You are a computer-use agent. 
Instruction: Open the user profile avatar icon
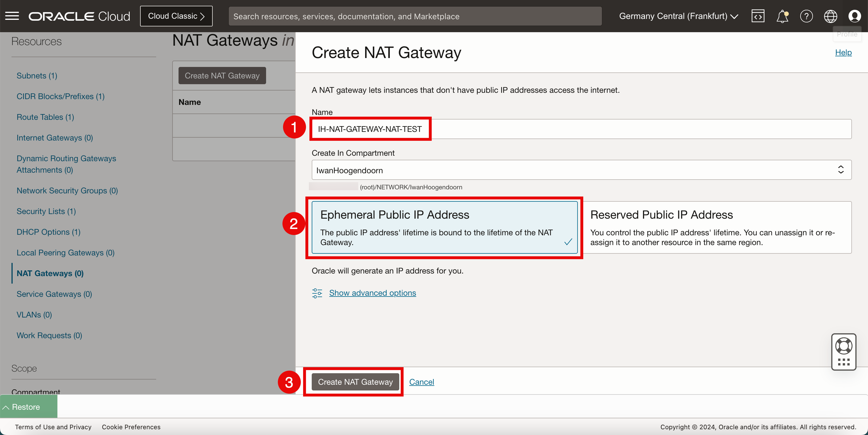coord(855,16)
